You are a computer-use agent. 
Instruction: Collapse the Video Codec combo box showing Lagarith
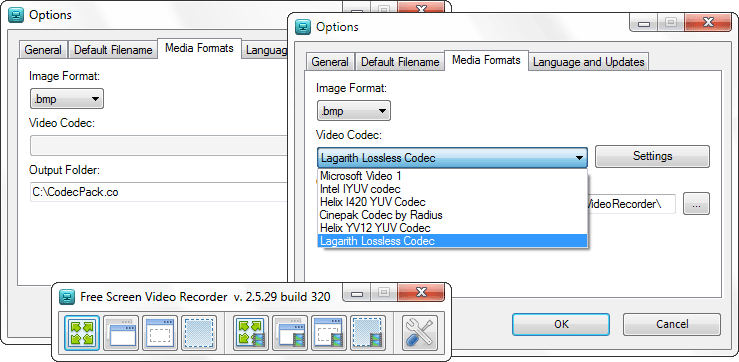coord(452,158)
